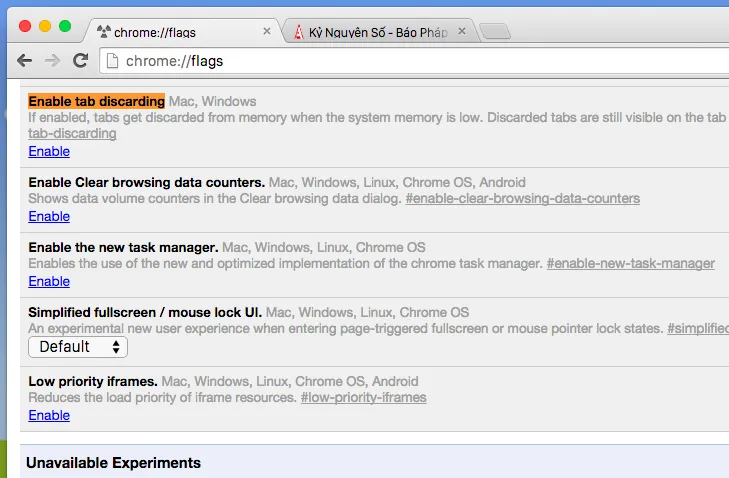The image size is (729, 478).
Task: Open a new tab
Action: (x=495, y=32)
